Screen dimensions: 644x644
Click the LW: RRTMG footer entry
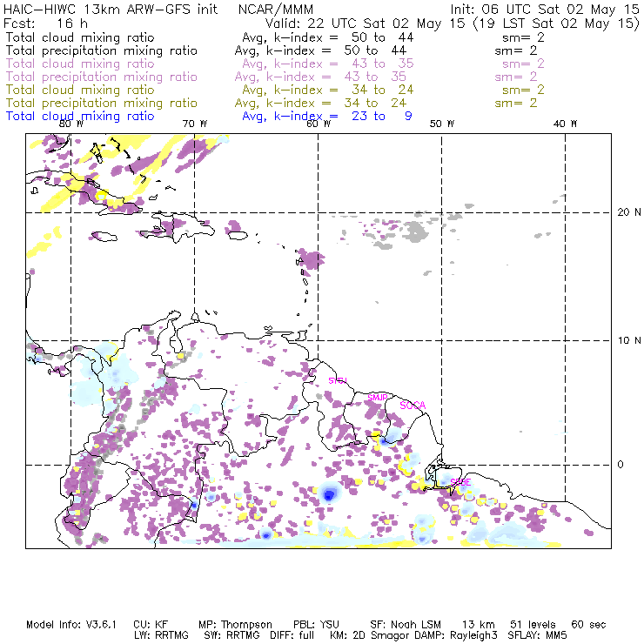pos(161,635)
